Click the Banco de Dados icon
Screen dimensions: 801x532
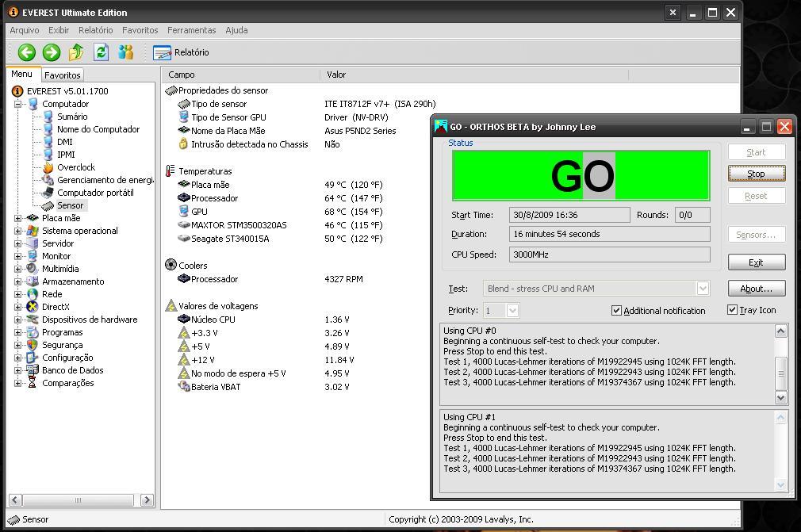point(33,370)
